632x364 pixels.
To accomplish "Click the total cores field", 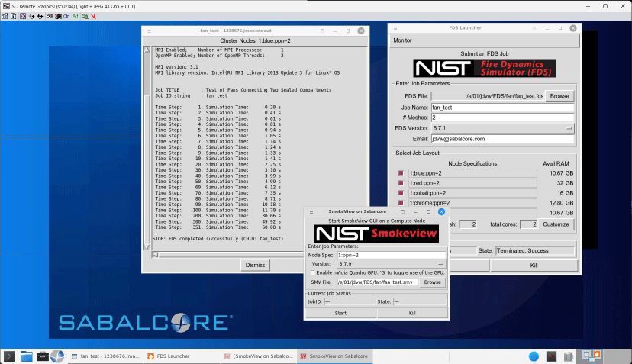I will point(528,224).
